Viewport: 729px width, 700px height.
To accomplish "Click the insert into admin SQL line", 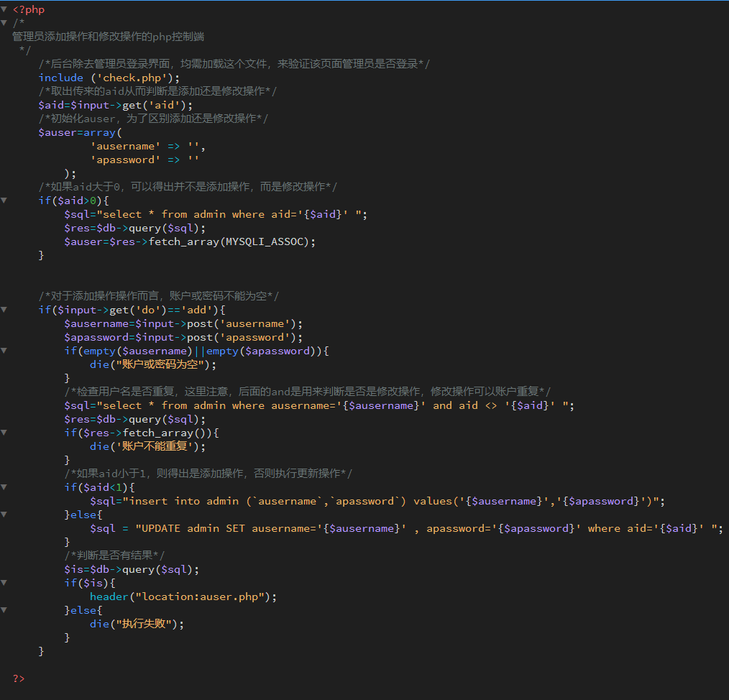I will click(377, 501).
